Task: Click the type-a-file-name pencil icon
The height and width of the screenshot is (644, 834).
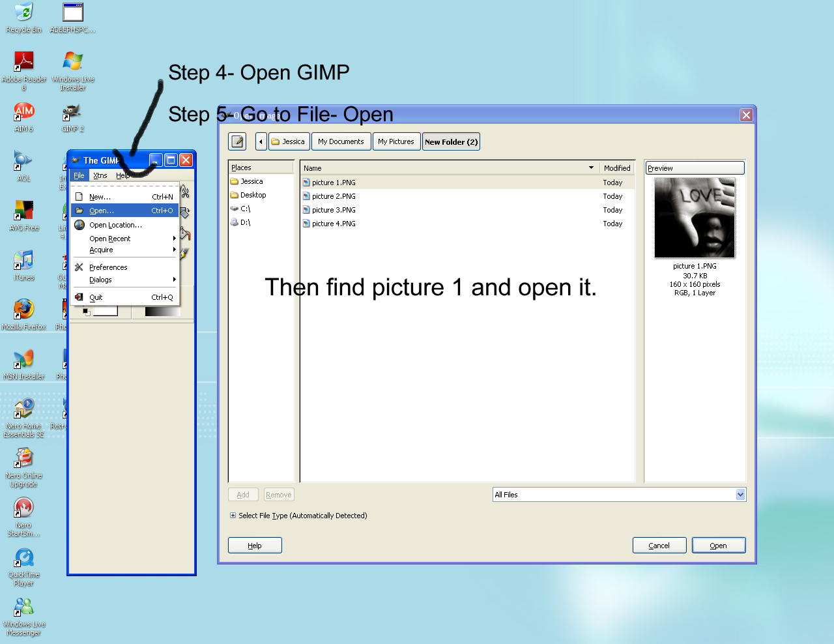Action: pyautogui.click(x=237, y=141)
